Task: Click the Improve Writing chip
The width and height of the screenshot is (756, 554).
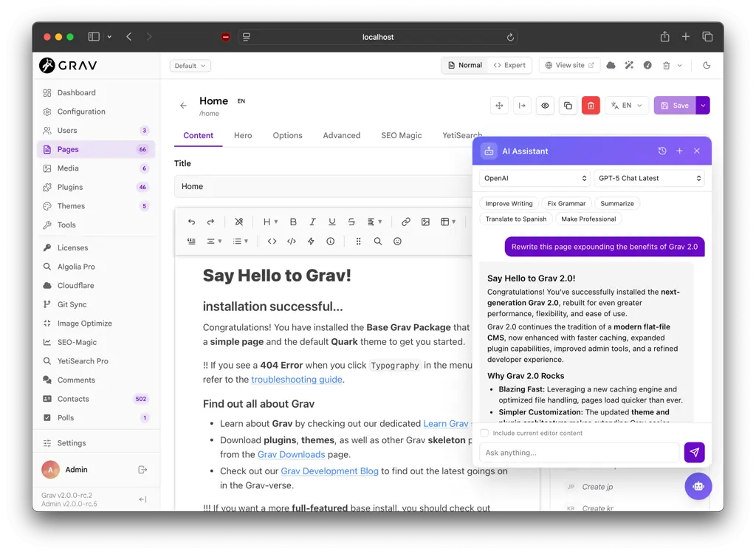Action: click(x=509, y=204)
